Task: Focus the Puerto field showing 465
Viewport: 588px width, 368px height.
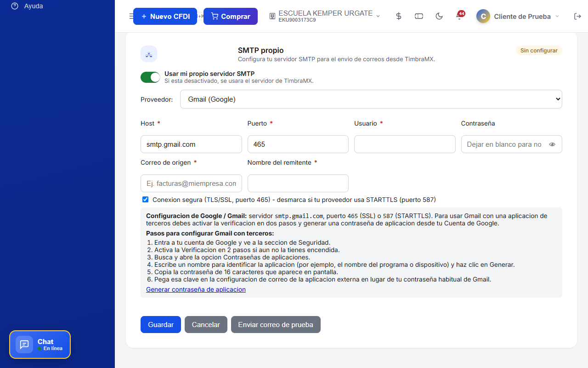Action: coord(298,144)
